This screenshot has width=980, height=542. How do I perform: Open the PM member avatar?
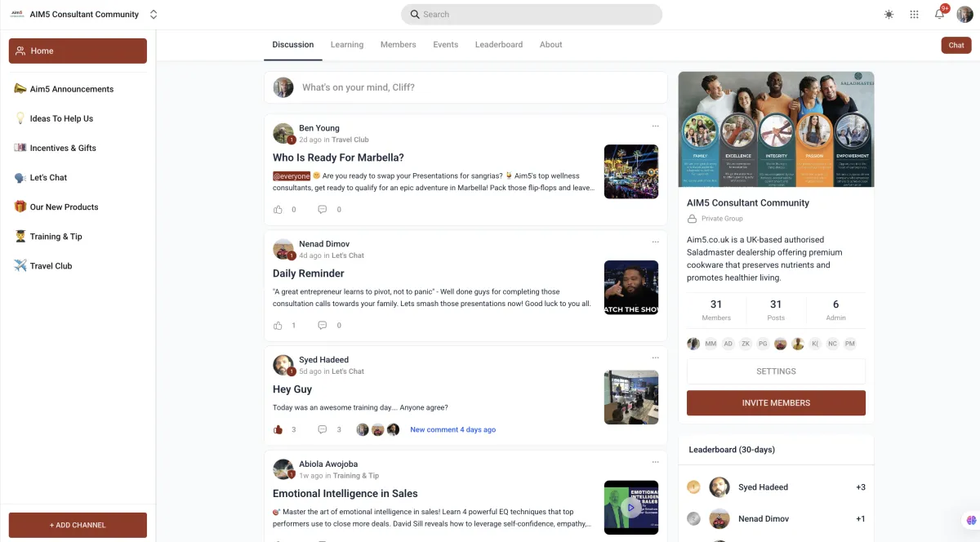850,344
